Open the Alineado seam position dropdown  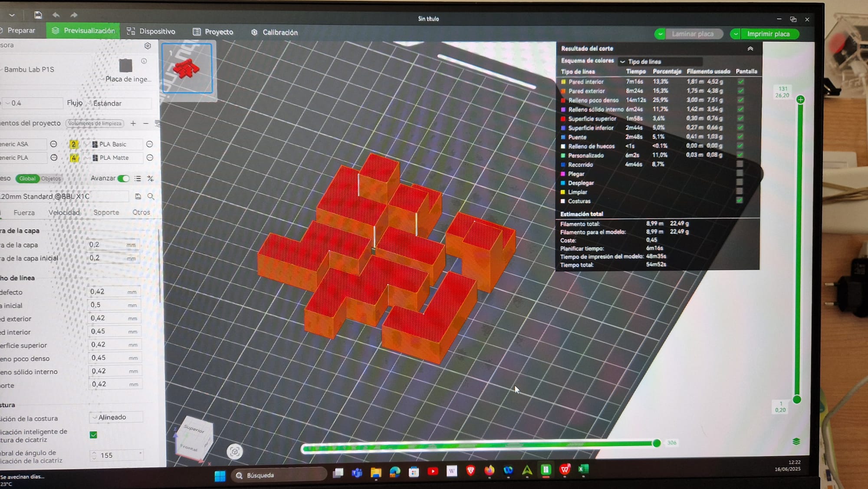point(115,417)
